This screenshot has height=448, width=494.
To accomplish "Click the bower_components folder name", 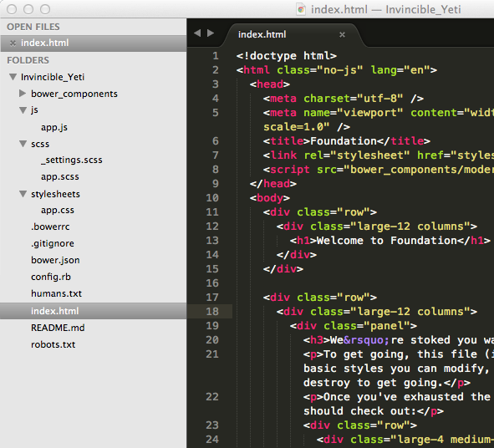I will point(74,94).
